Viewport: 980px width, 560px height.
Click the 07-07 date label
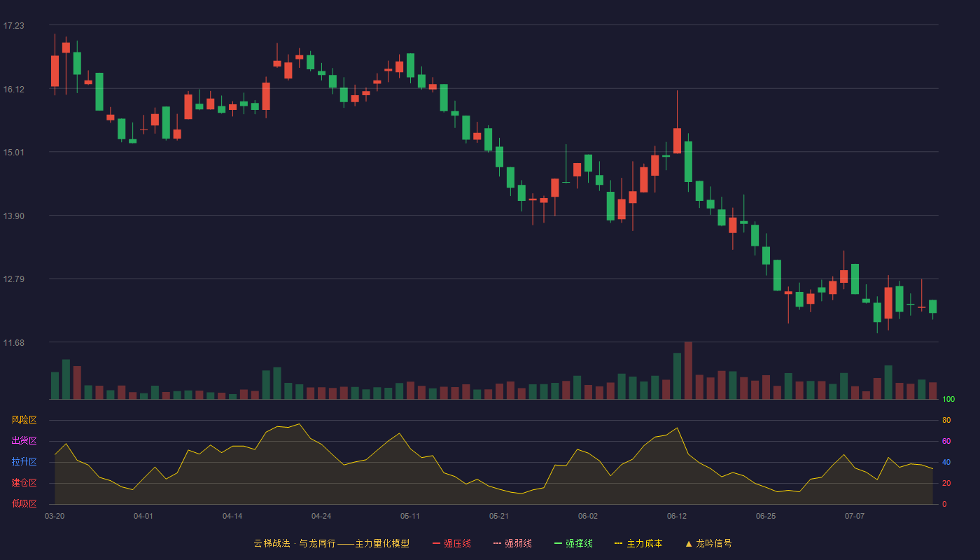coord(855,516)
